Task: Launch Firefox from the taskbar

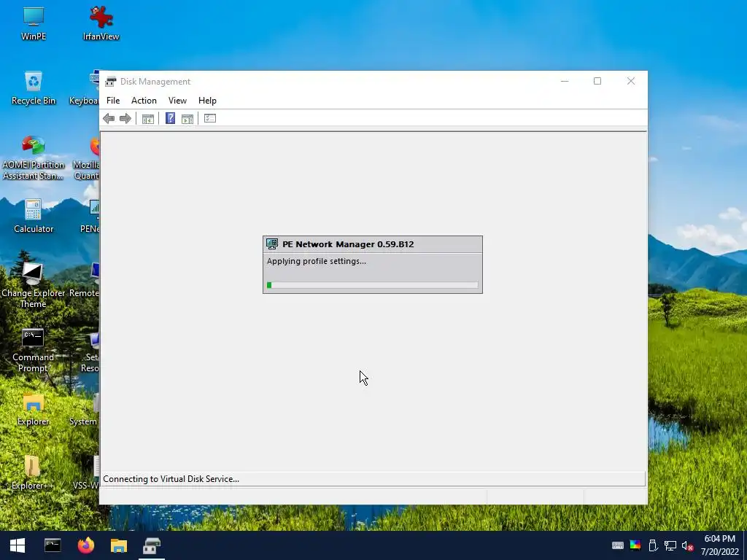Action: coord(86,545)
